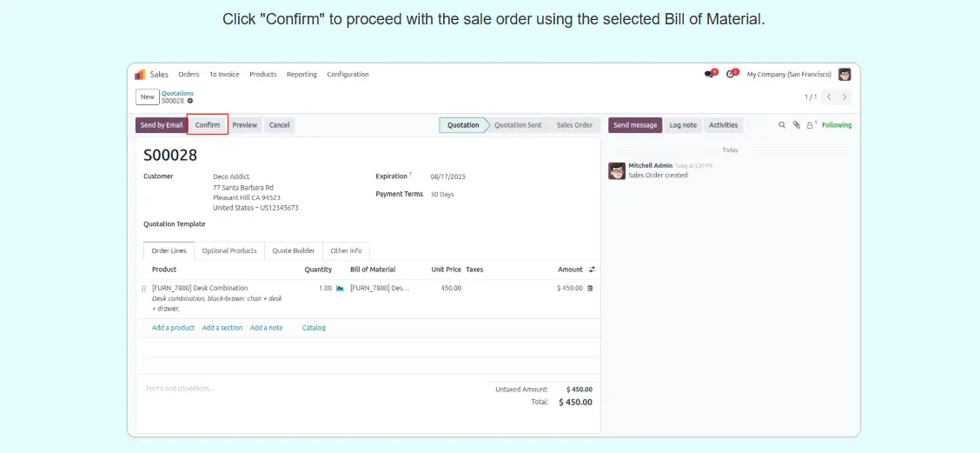Click the Add a product link
The width and height of the screenshot is (980, 453).
click(x=173, y=328)
